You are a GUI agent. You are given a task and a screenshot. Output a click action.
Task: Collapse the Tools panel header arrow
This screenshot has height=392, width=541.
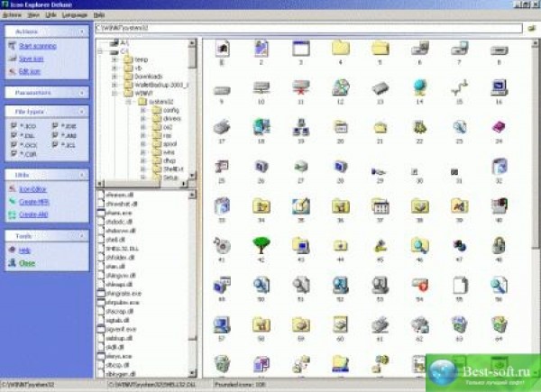click(x=82, y=236)
